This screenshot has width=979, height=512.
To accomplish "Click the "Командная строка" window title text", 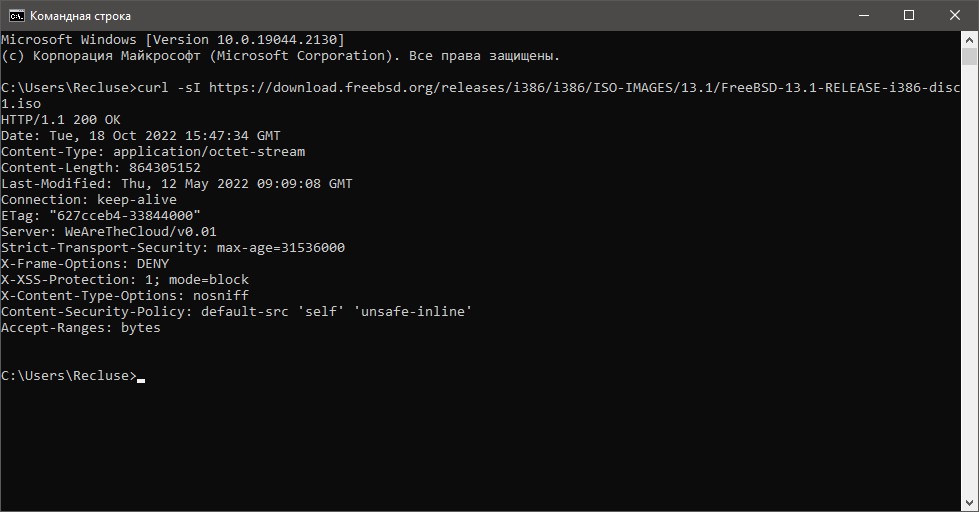I will [x=80, y=16].
